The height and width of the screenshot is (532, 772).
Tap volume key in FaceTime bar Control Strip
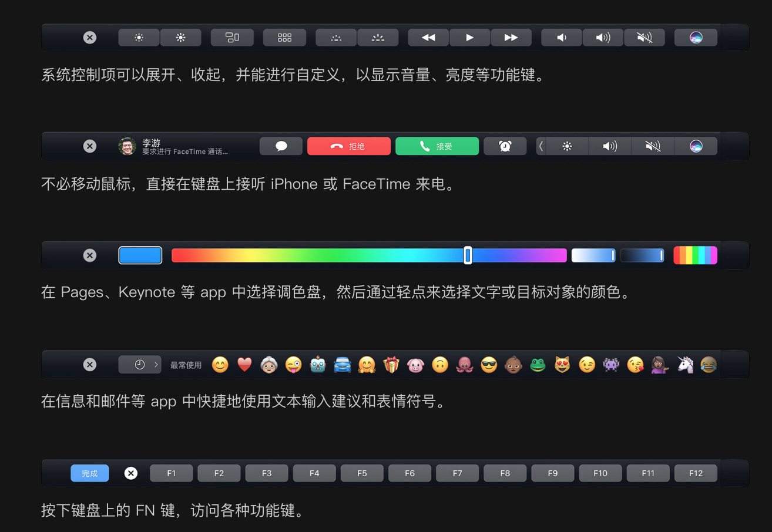[x=610, y=146]
